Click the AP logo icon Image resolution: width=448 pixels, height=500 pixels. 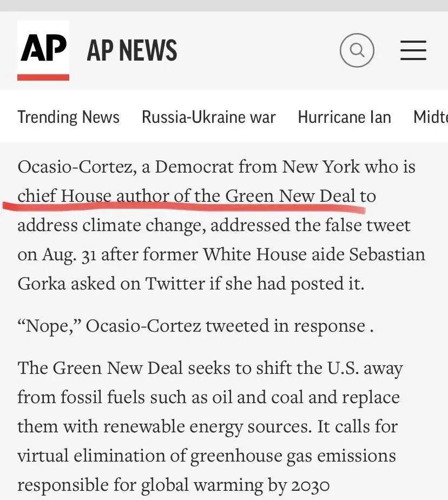pyautogui.click(x=43, y=50)
